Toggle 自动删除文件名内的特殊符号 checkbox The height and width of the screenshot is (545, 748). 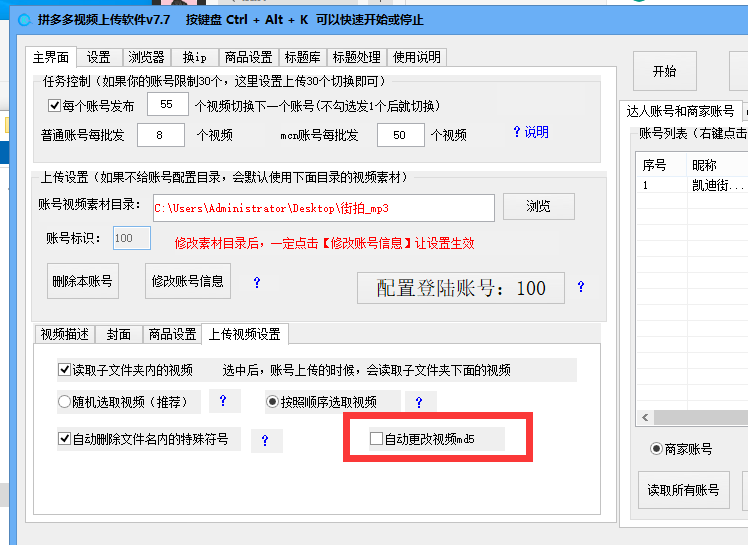click(64, 439)
